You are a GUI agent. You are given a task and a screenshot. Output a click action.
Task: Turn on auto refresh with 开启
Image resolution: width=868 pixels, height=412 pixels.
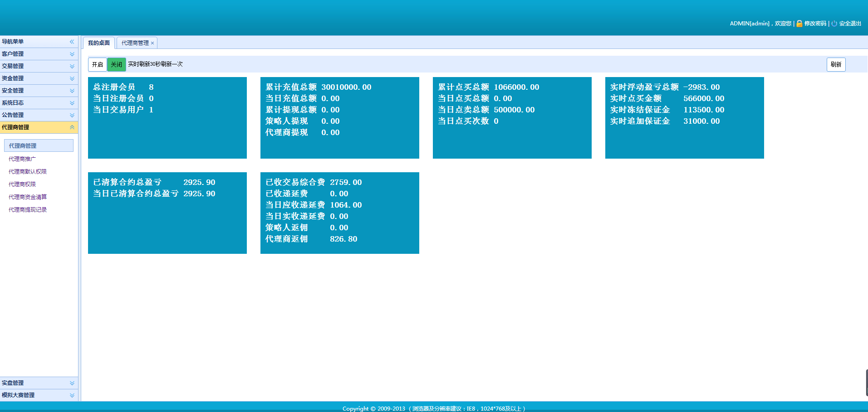(x=98, y=64)
